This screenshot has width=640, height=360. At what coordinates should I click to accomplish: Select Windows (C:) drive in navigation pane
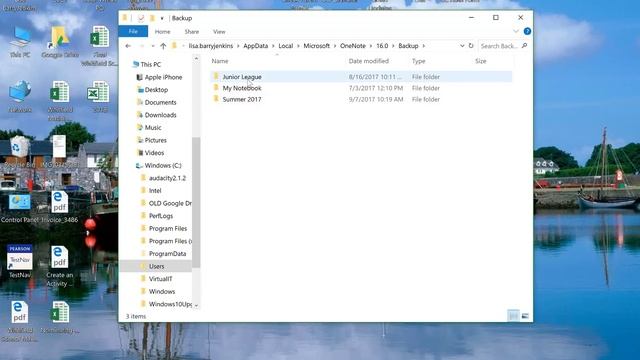[x=163, y=166]
